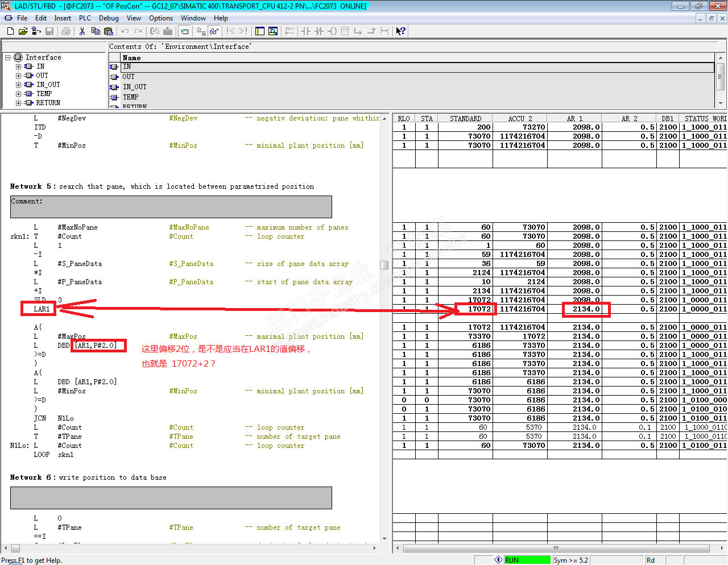728x565 pixels.
Task: Insert an empty box element
Action: coord(345,31)
